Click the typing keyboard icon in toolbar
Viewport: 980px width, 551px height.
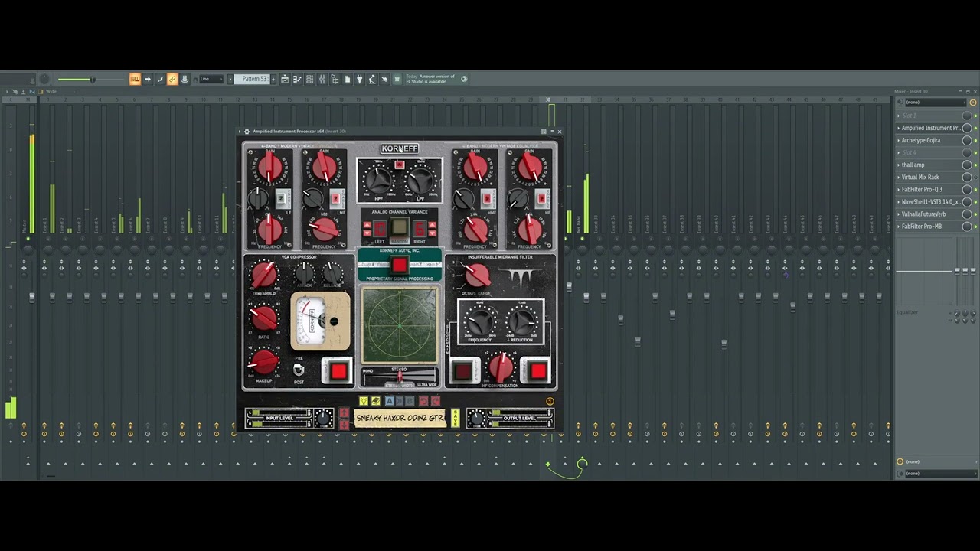tap(135, 79)
